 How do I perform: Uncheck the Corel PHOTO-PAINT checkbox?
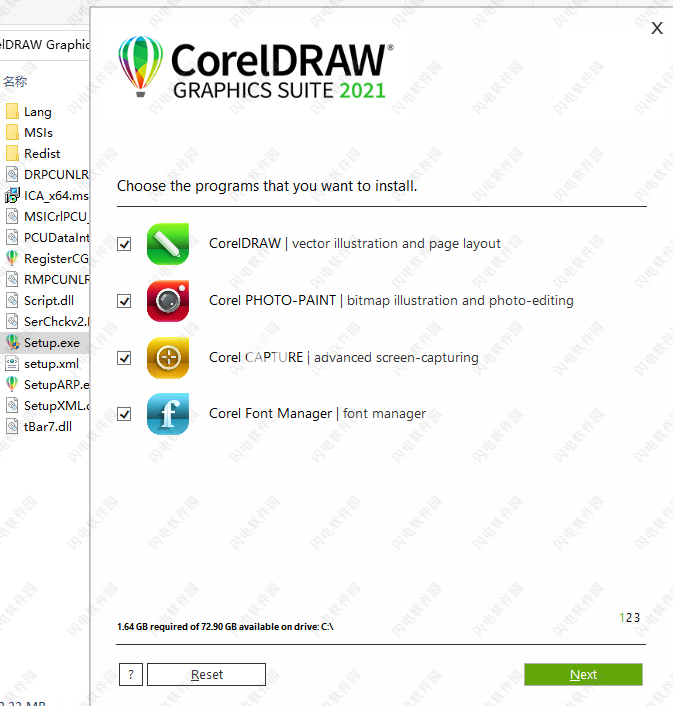point(124,301)
